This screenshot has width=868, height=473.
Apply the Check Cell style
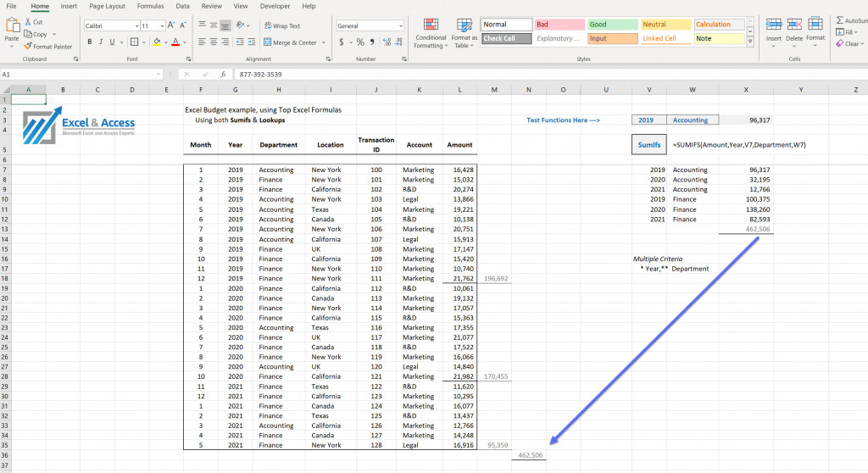(506, 38)
